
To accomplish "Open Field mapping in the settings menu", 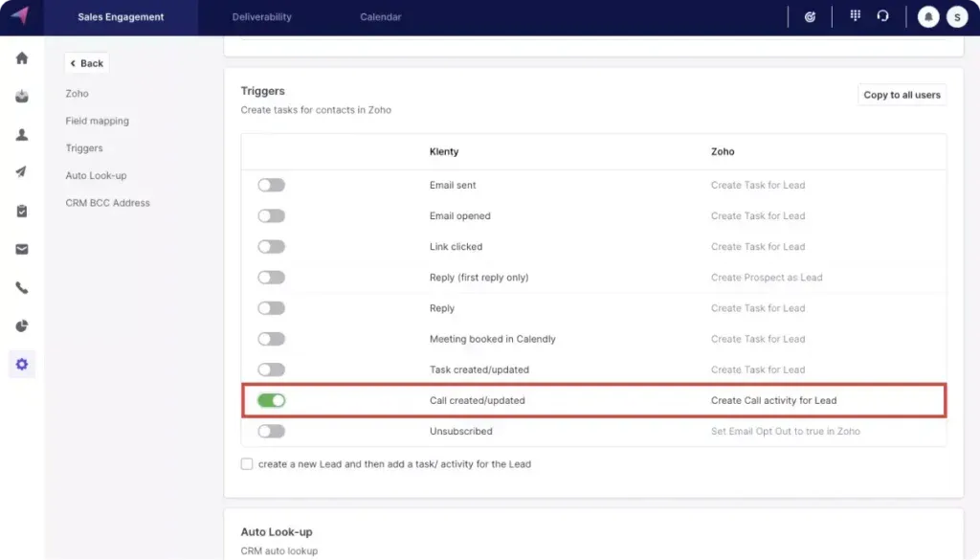I will [99, 121].
